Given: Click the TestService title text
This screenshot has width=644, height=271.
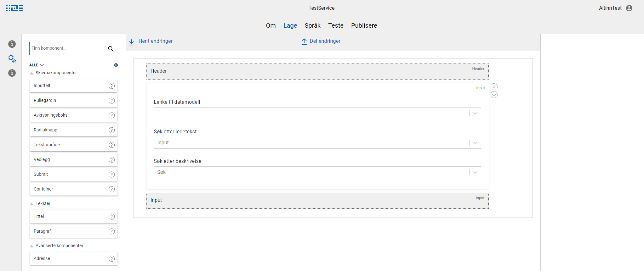Looking at the screenshot, I should pos(322,8).
